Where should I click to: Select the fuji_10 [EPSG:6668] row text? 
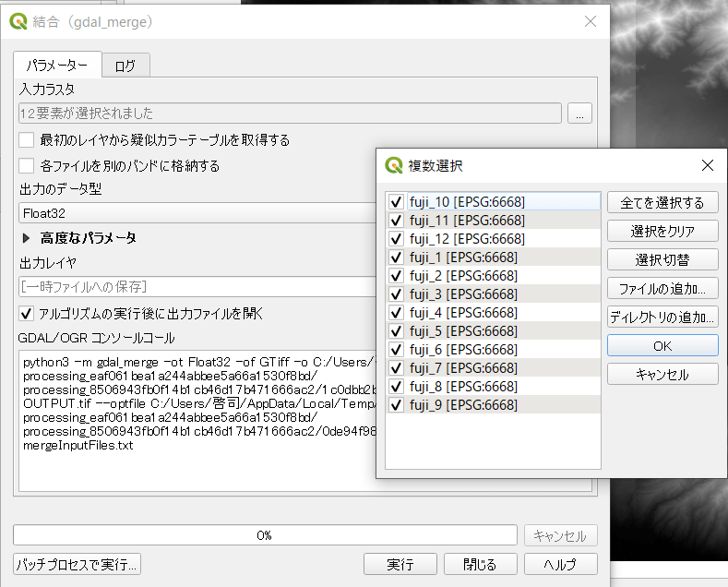pyautogui.click(x=467, y=202)
